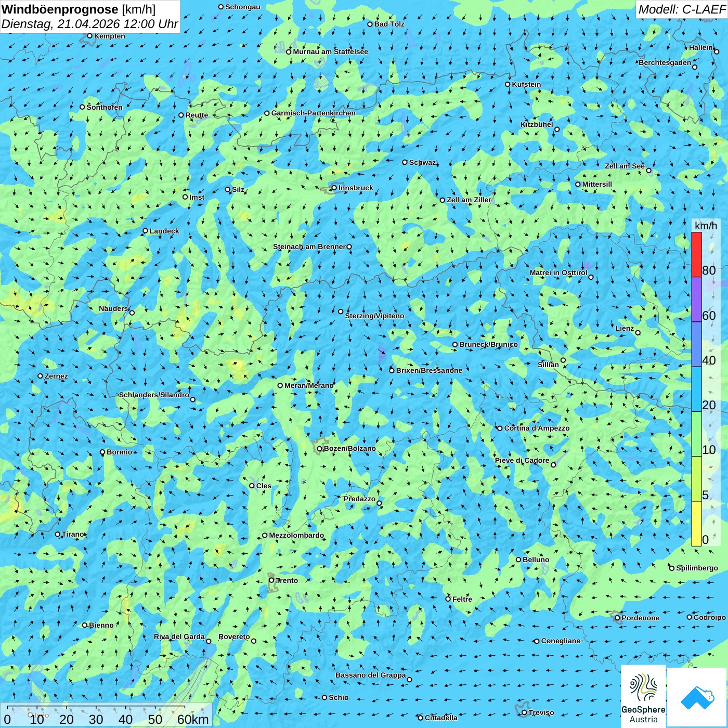
Task: Click the 'Schio' label
Action: pos(339,697)
